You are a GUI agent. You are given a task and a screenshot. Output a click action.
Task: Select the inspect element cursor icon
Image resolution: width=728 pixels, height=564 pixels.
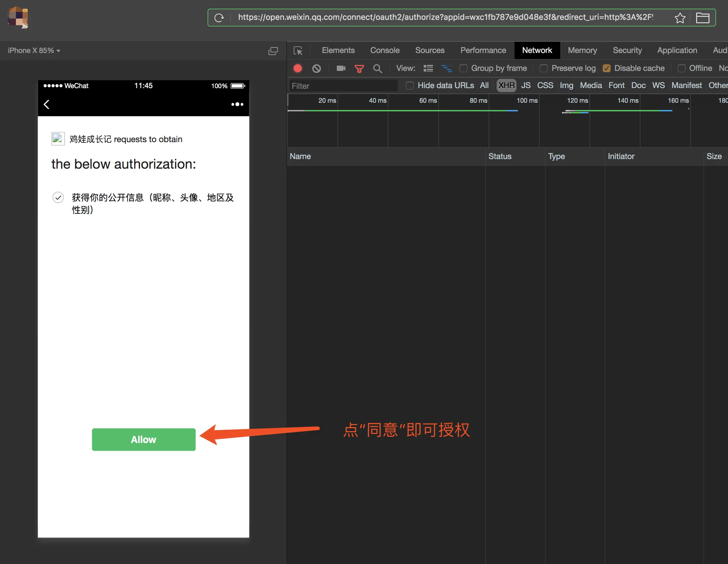[x=298, y=51]
